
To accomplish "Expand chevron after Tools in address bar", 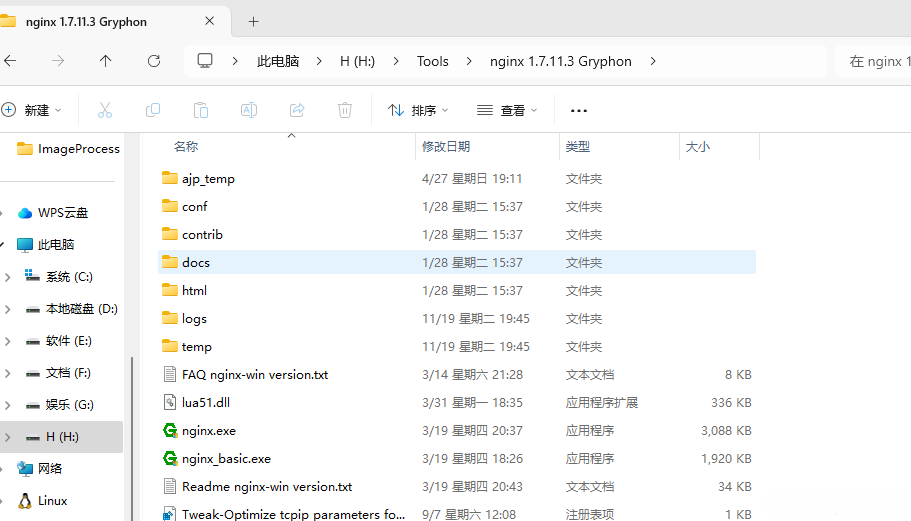I will pos(469,61).
